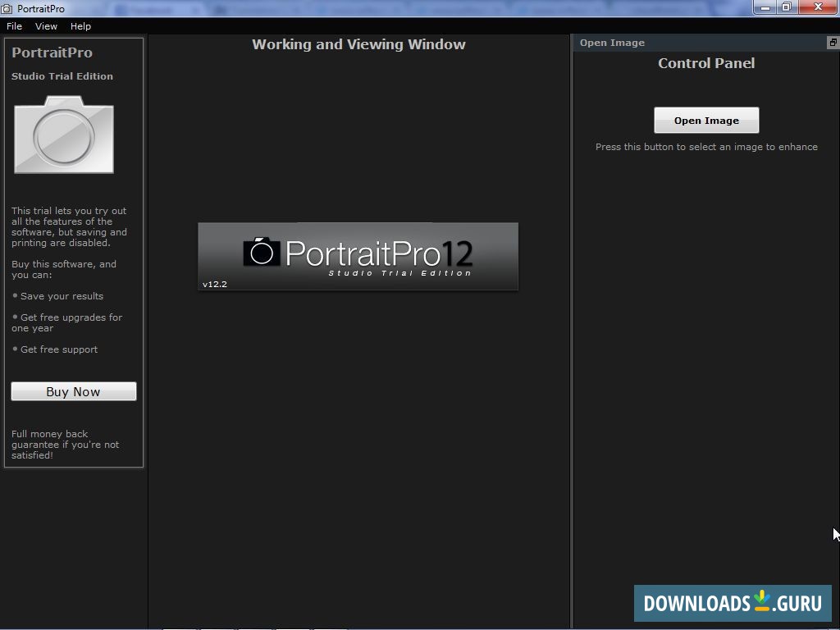This screenshot has width=840, height=630.
Task: Click the v12.2 version label on the splash
Action: click(215, 284)
